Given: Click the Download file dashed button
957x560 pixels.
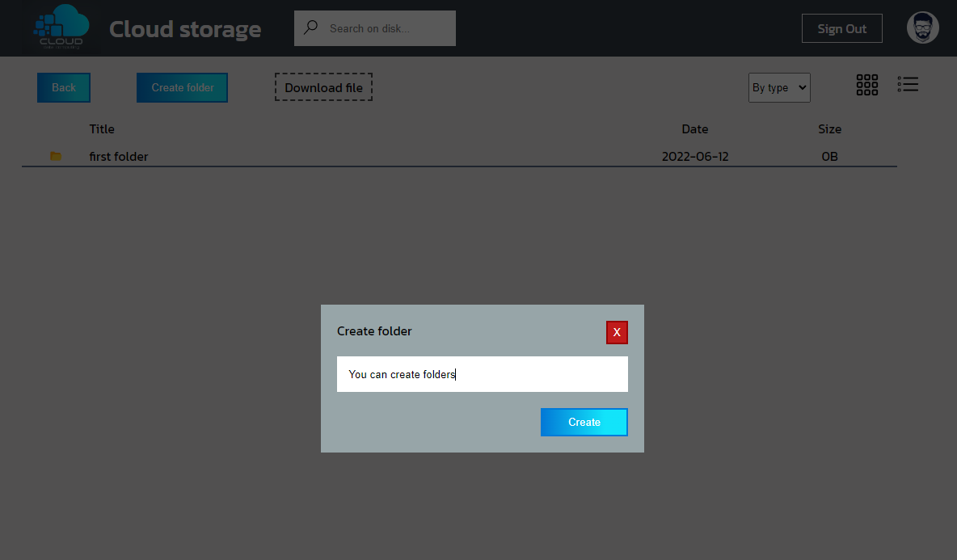Looking at the screenshot, I should click(x=323, y=87).
